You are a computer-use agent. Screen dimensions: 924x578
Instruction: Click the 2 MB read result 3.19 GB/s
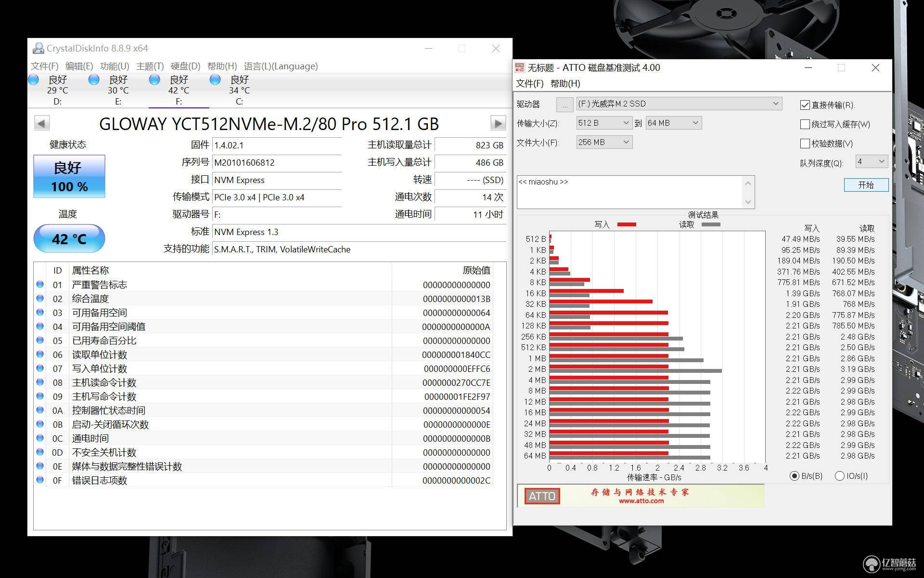pos(858,369)
